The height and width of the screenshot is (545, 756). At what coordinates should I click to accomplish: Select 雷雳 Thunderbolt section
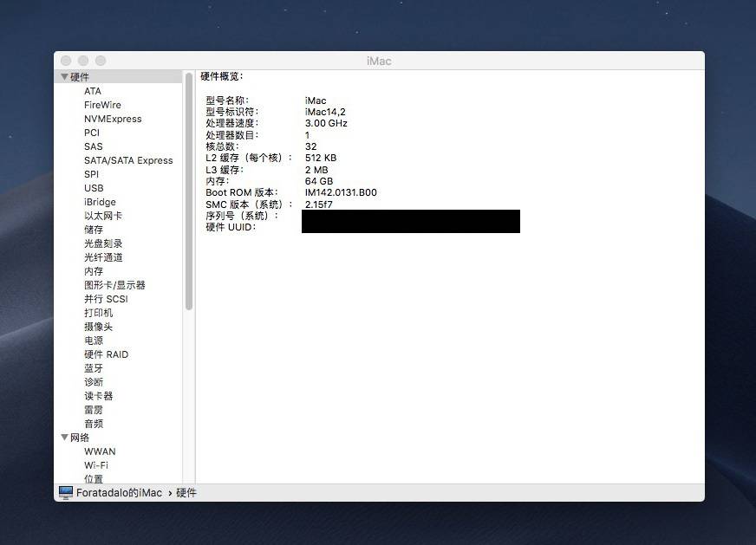point(94,409)
